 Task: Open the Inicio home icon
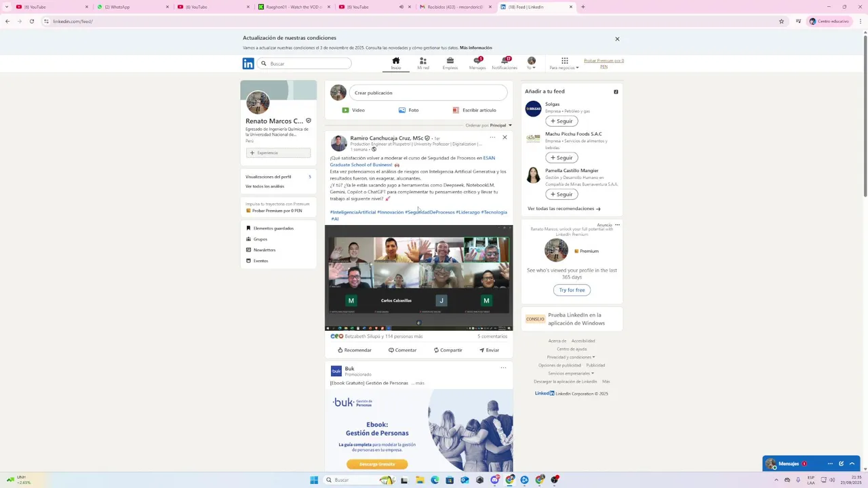point(396,63)
